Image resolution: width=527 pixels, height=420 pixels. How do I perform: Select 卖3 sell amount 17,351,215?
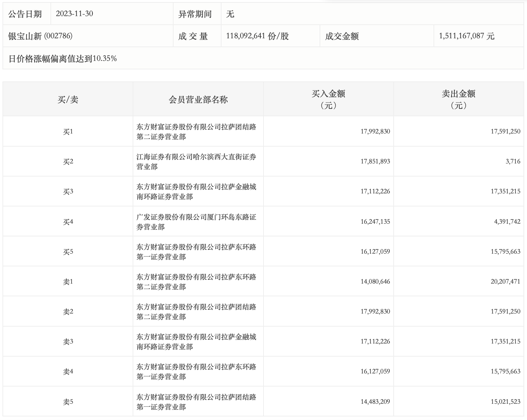(x=505, y=341)
